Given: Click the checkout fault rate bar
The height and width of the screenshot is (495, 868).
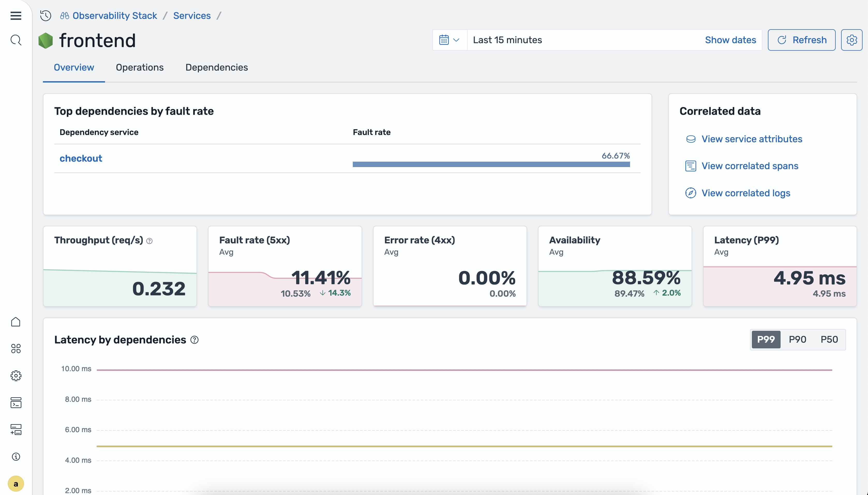Looking at the screenshot, I should [491, 164].
